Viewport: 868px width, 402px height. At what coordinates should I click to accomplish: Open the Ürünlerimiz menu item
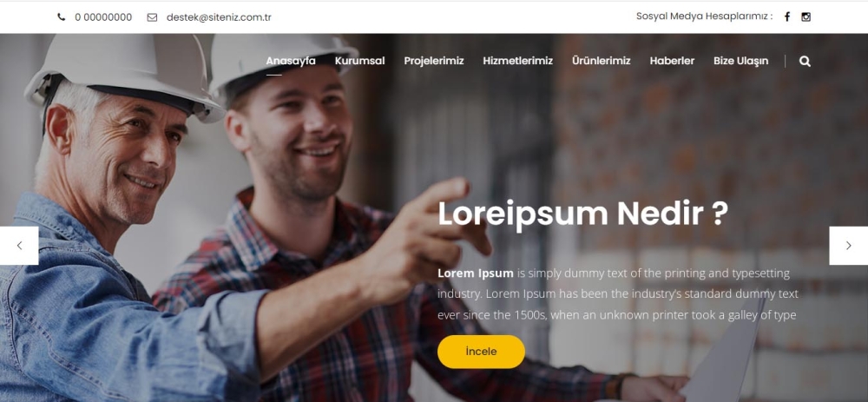click(x=602, y=61)
